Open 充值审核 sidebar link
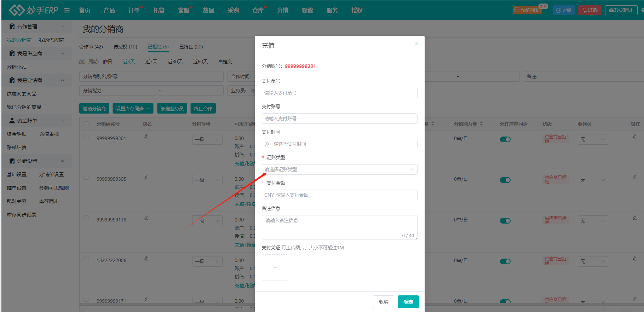This screenshot has height=312, width=644. pos(49,134)
